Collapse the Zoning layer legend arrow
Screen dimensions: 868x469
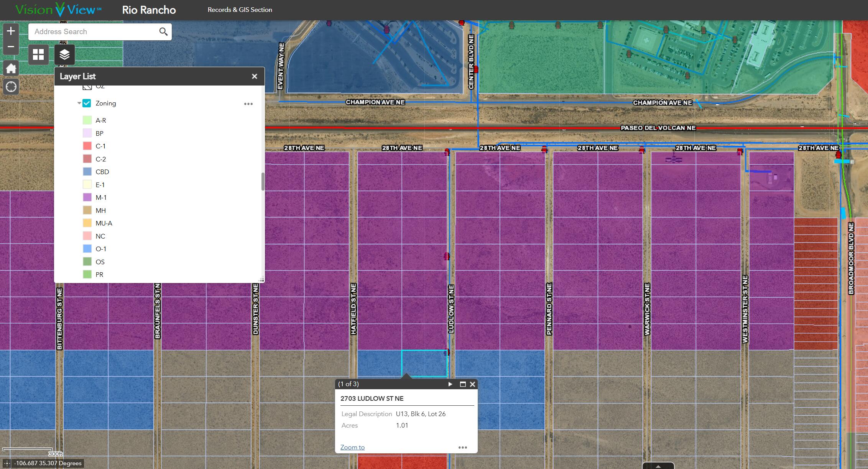[79, 103]
